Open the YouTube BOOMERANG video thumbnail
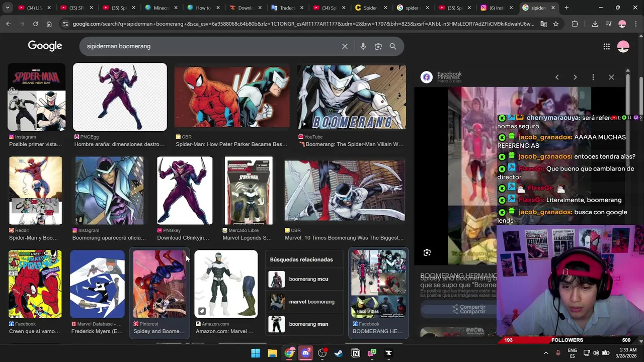The width and height of the screenshot is (644, 362). tap(351, 97)
